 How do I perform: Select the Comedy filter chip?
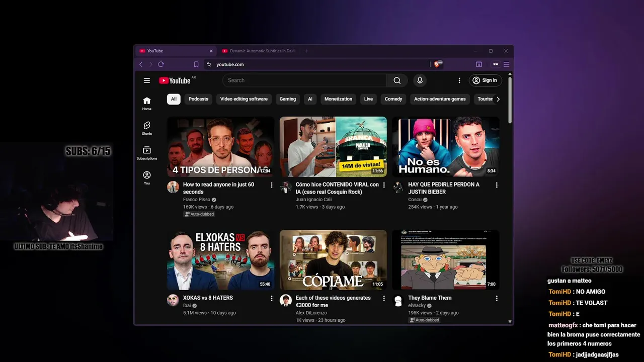click(393, 99)
